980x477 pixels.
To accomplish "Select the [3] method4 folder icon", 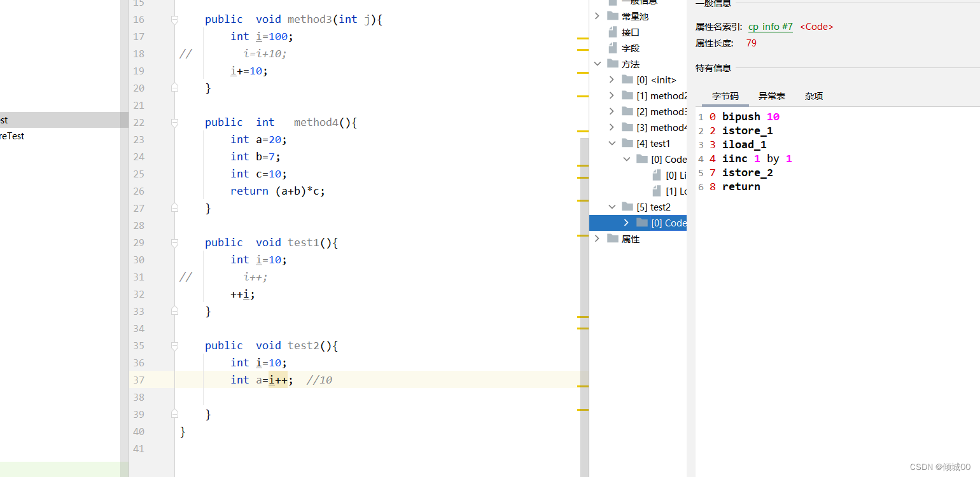I will coord(627,127).
